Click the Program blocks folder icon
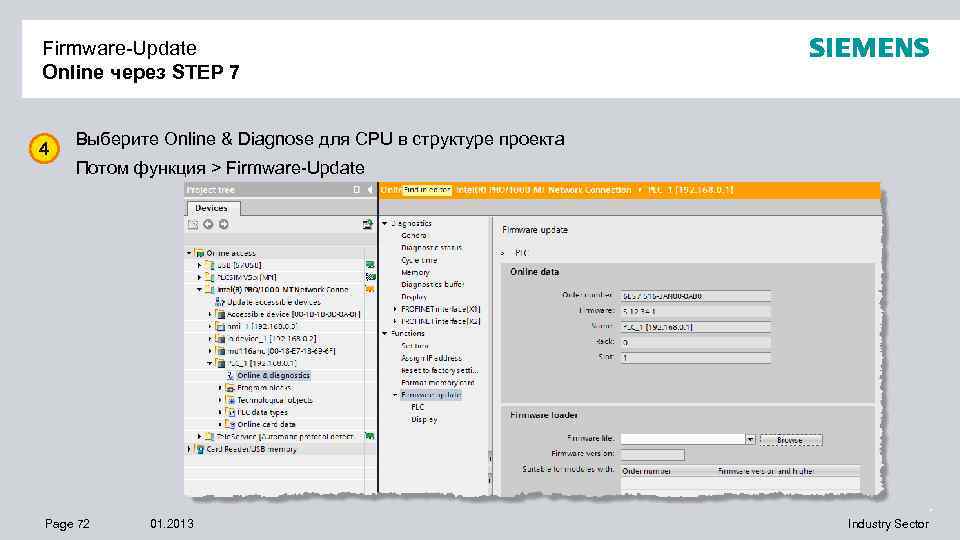 click(x=230, y=388)
